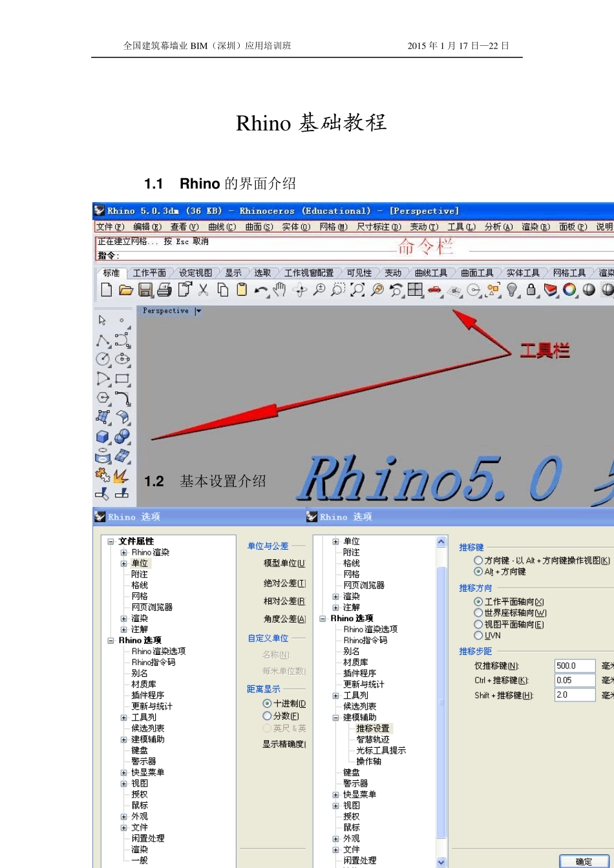Expand 快显菜单 in the units options dialog
614x868 pixels.
123,772
